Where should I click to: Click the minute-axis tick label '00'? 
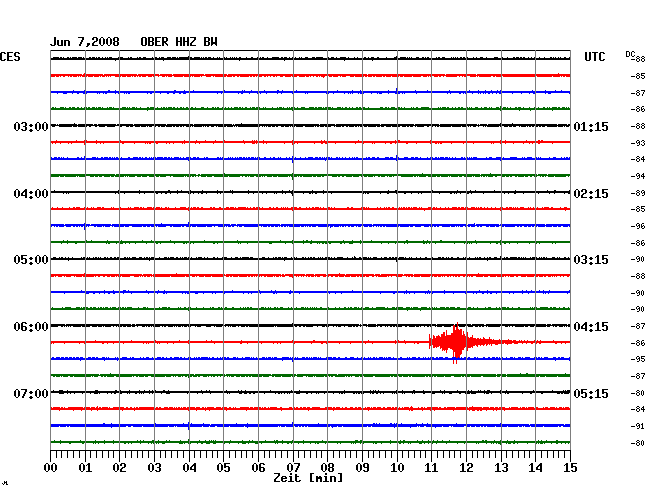pyautogui.click(x=50, y=468)
